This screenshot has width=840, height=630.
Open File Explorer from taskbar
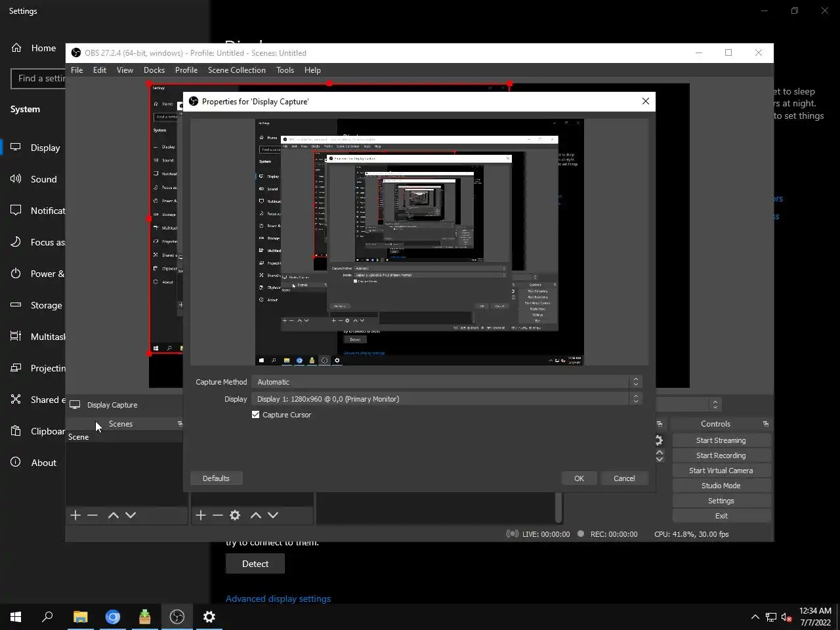(80, 617)
